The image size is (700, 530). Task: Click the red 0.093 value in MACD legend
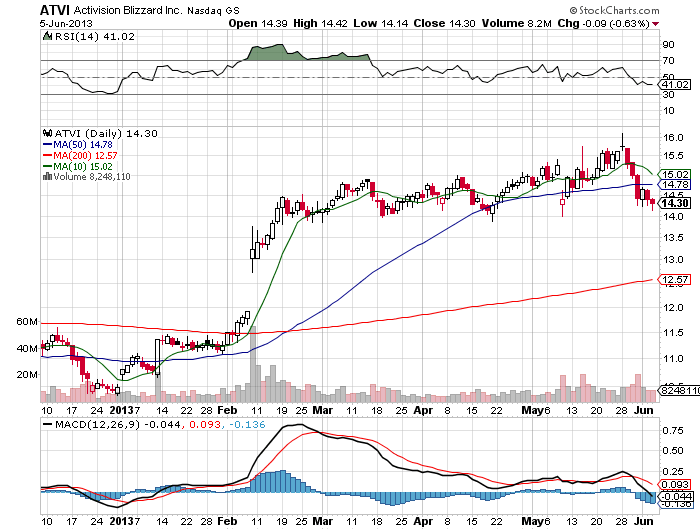coord(205,424)
